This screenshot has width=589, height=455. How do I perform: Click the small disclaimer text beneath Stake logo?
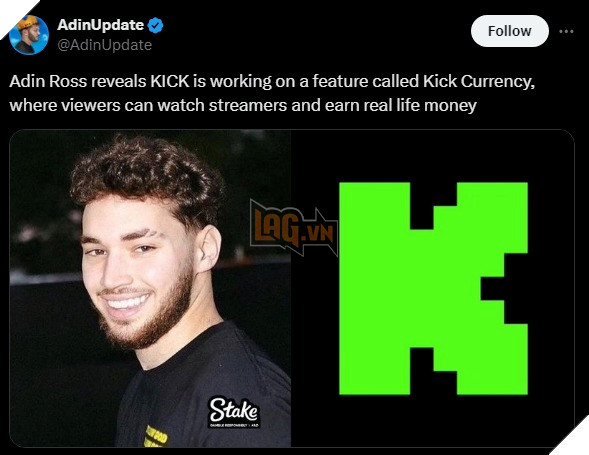[x=234, y=425]
